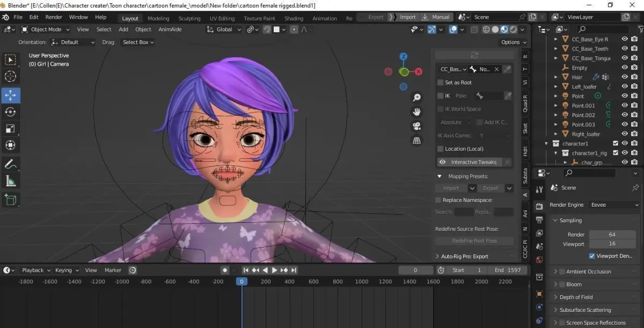Hide the Hair object with eye icon
This screenshot has width=644, height=328.
[625, 77]
